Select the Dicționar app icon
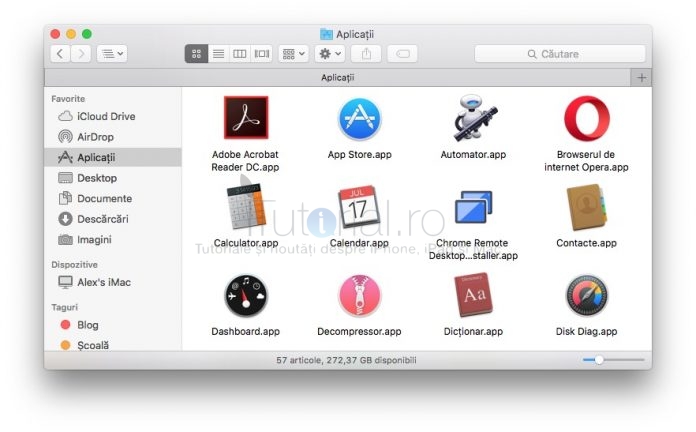Screen dimensions: 696x432 pyautogui.click(x=473, y=295)
